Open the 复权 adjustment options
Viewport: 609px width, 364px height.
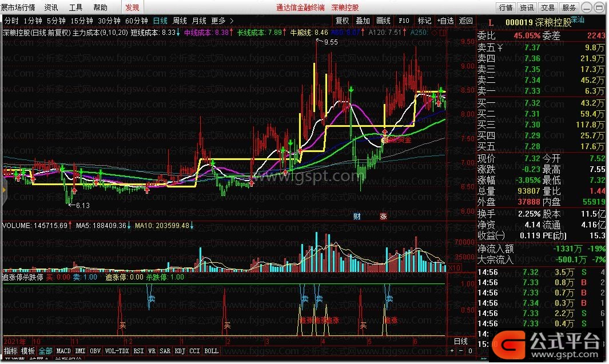pyautogui.click(x=342, y=21)
